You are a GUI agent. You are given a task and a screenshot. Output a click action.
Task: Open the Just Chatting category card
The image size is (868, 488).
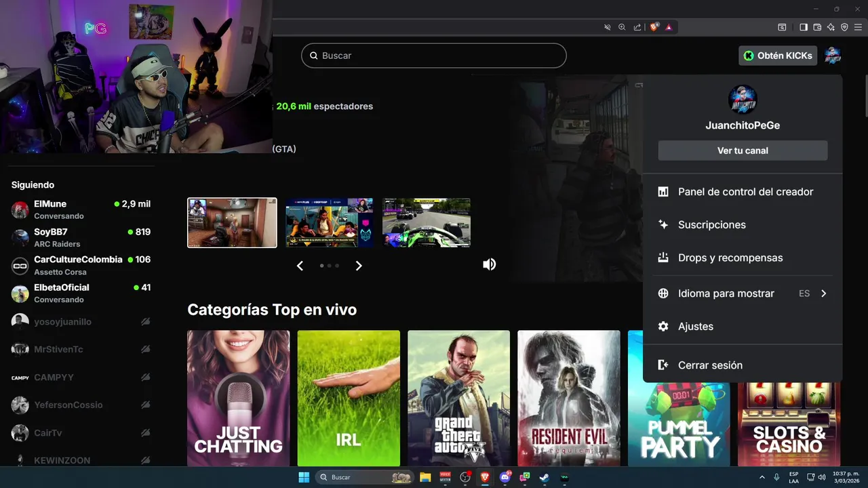[x=238, y=398]
